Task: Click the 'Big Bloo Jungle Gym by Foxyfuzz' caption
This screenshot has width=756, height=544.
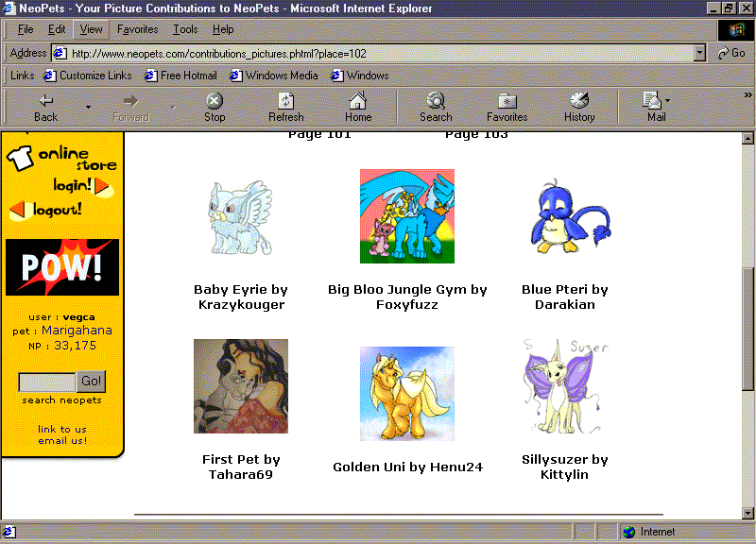Action: pos(407,297)
